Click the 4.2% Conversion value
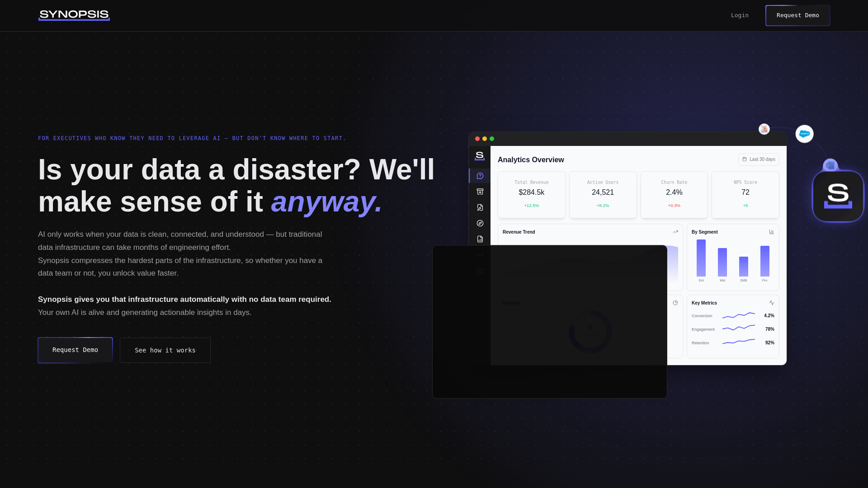Image resolution: width=868 pixels, height=488 pixels. (769, 316)
